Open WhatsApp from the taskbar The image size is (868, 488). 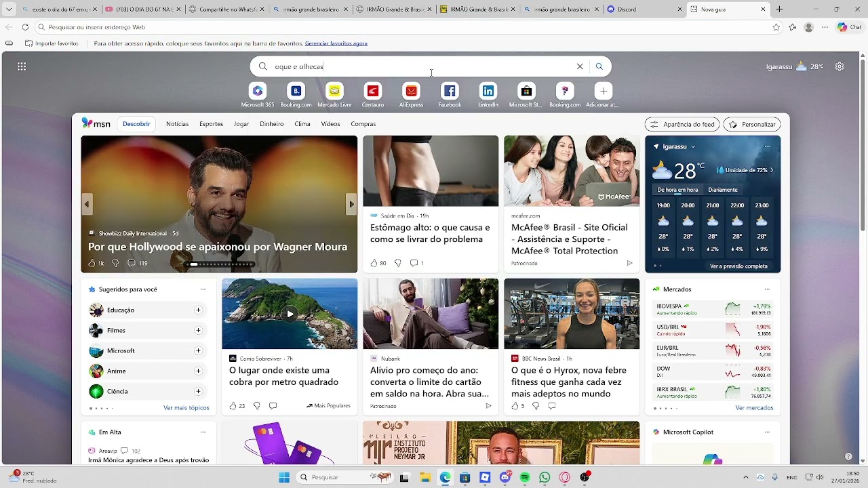(545, 477)
